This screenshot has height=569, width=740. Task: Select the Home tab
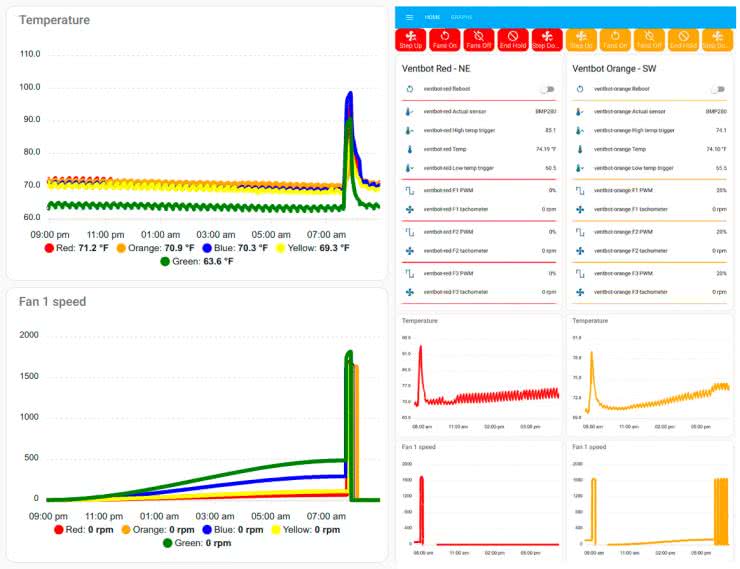(432, 17)
